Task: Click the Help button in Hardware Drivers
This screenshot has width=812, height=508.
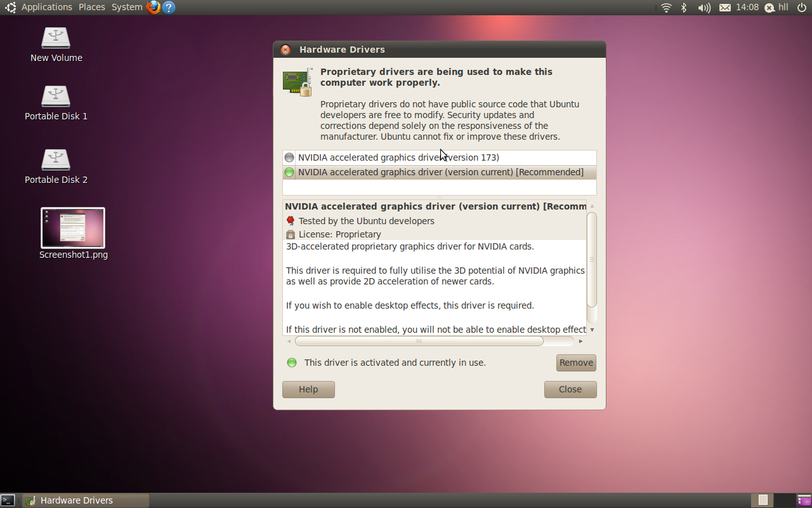Action: 308,389
